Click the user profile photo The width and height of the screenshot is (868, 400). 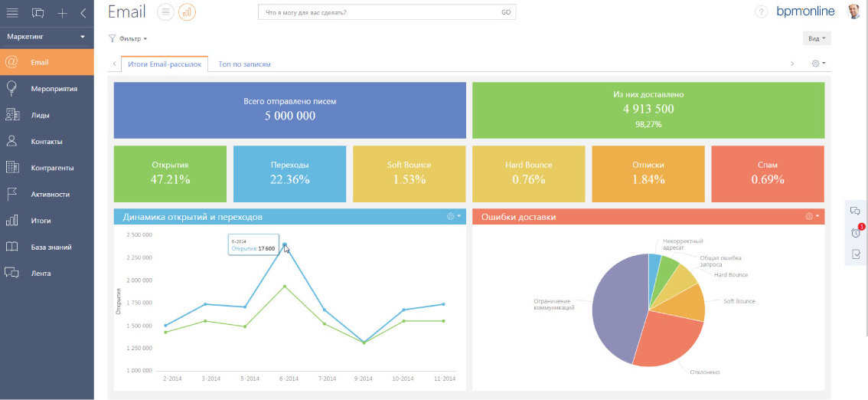coord(854,11)
